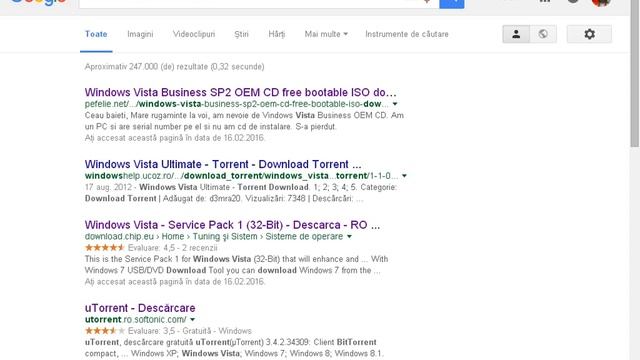Expand pefelie.net result options arrow
The width and height of the screenshot is (640, 360).
point(395,104)
